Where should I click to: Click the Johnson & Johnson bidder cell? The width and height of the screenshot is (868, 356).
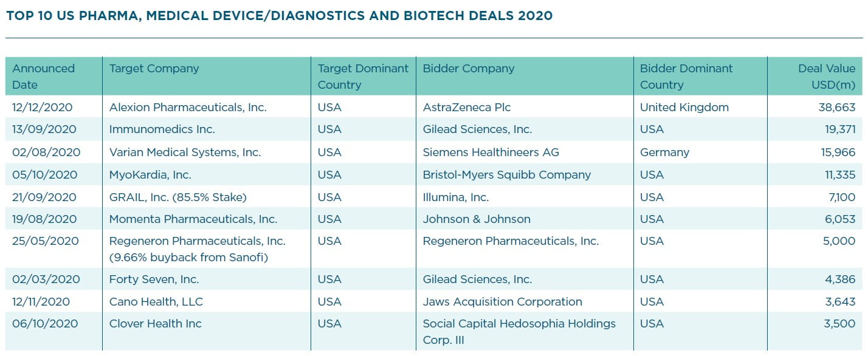pyautogui.click(x=477, y=219)
